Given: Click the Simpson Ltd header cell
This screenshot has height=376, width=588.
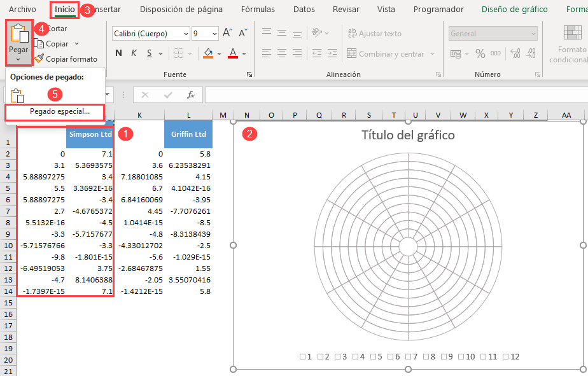Looking at the screenshot, I should click(x=90, y=134).
